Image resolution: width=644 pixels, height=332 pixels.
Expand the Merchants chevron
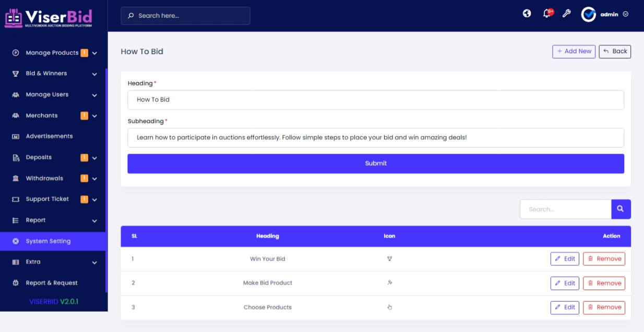94,116
